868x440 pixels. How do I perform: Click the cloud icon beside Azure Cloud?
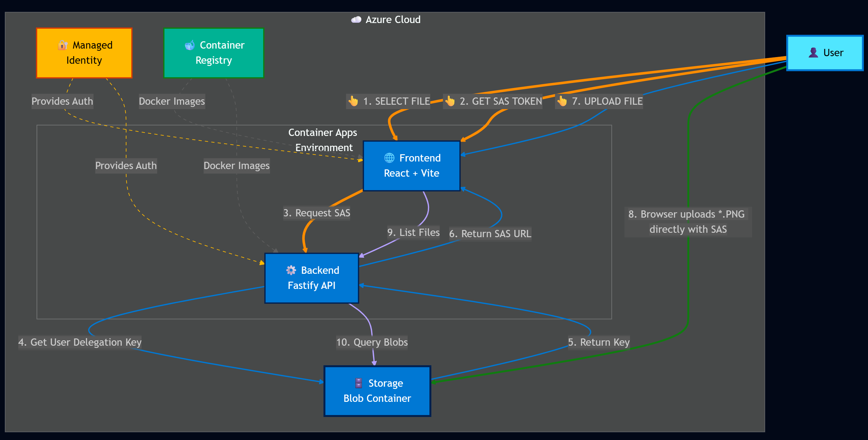tap(356, 20)
